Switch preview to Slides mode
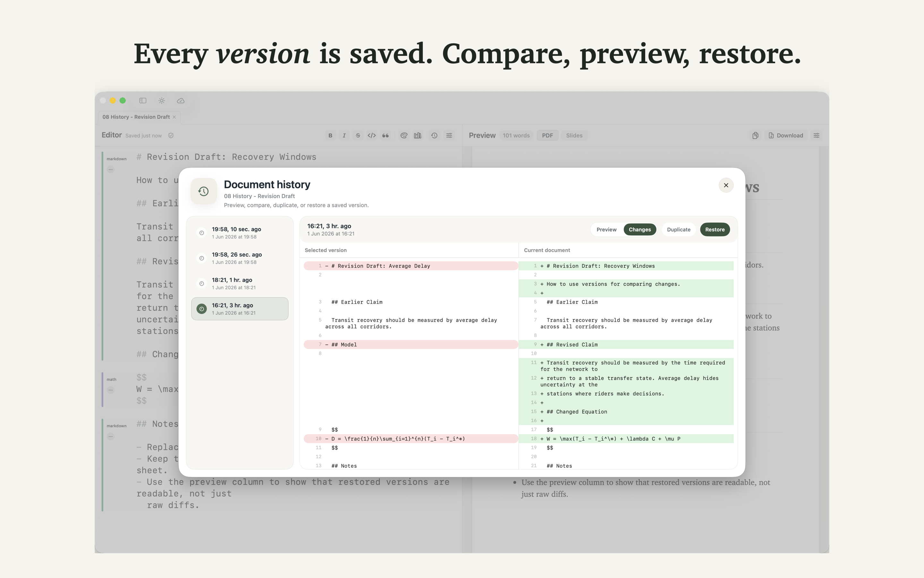This screenshot has height=578, width=924. (x=574, y=135)
